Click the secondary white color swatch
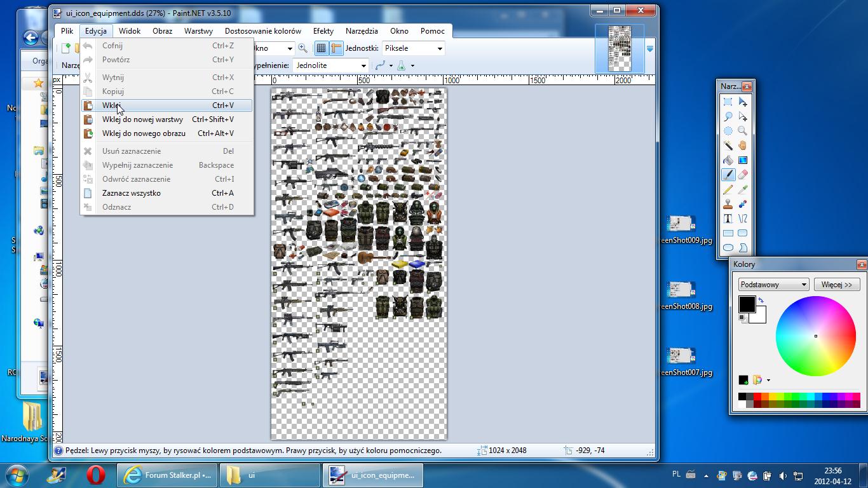The image size is (868, 488). click(760, 317)
